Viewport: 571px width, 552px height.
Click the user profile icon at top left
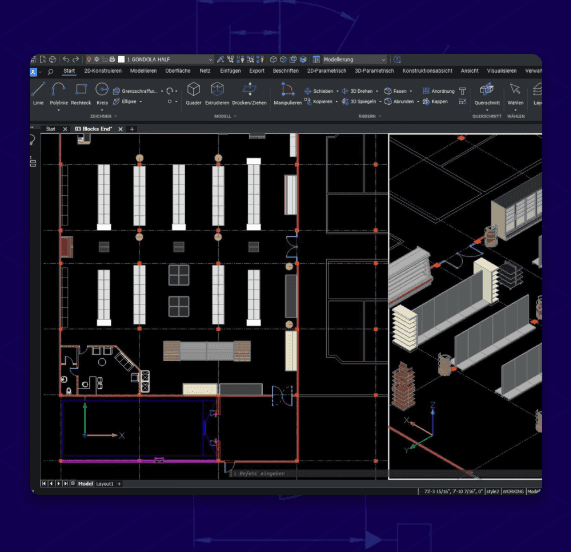pyautogui.click(x=34, y=72)
